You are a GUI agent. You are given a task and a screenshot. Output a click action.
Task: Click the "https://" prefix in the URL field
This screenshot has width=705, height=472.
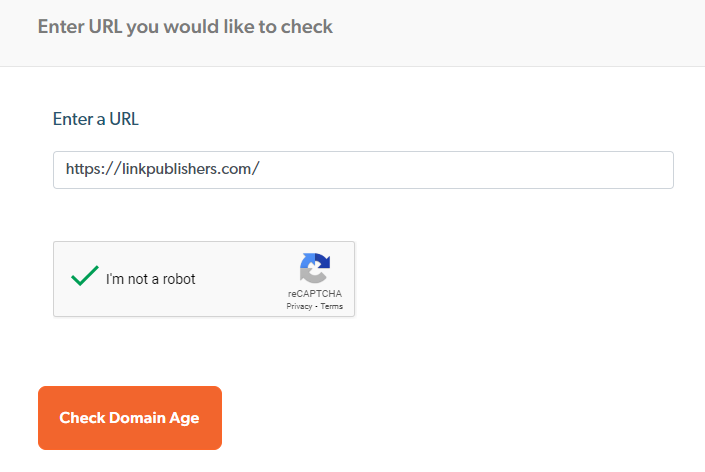tap(87, 170)
